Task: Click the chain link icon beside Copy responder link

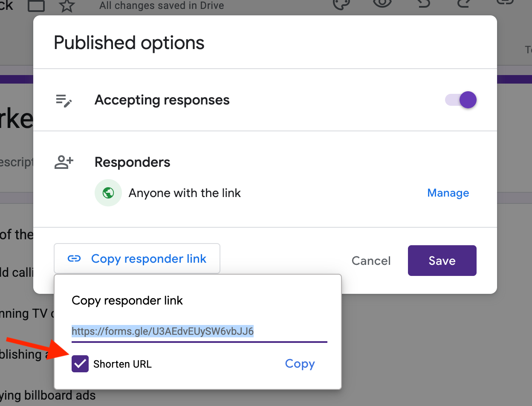Action: 74,259
